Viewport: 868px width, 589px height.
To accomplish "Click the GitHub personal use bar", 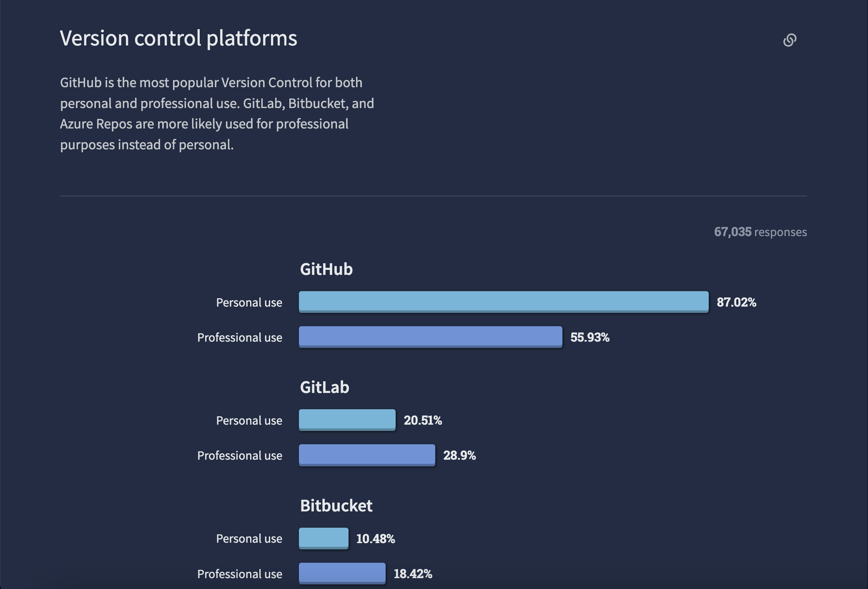I will click(503, 302).
